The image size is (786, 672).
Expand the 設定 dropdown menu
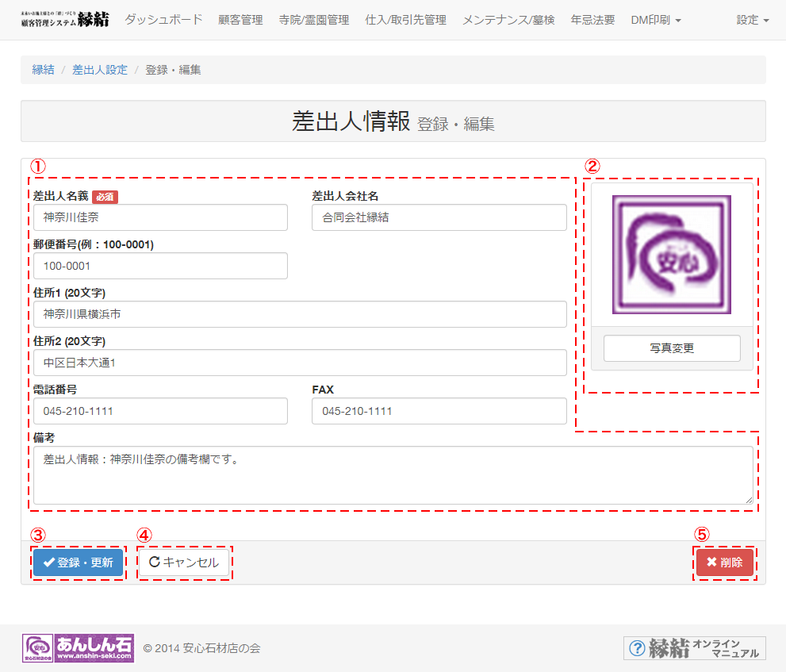pyautogui.click(x=752, y=20)
